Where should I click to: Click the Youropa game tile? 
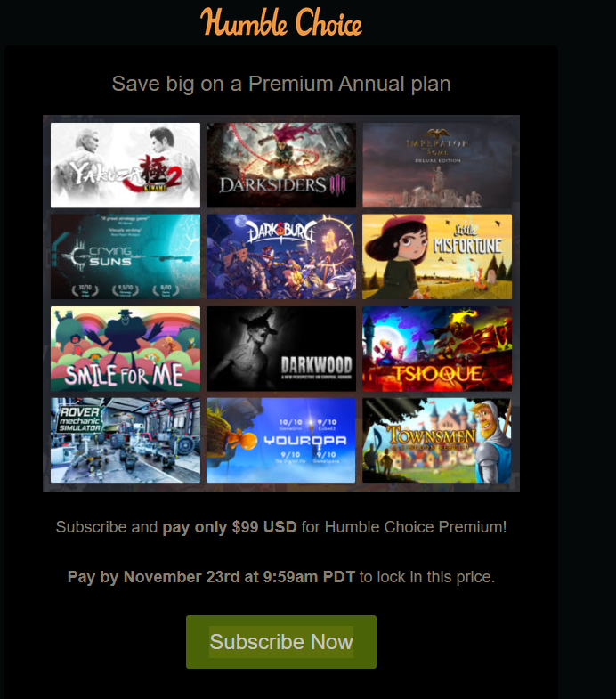coord(280,440)
